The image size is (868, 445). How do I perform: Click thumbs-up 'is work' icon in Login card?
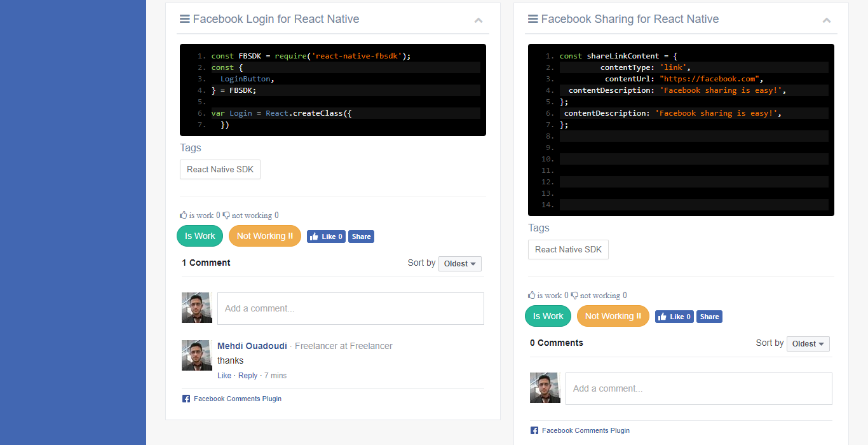[184, 215]
